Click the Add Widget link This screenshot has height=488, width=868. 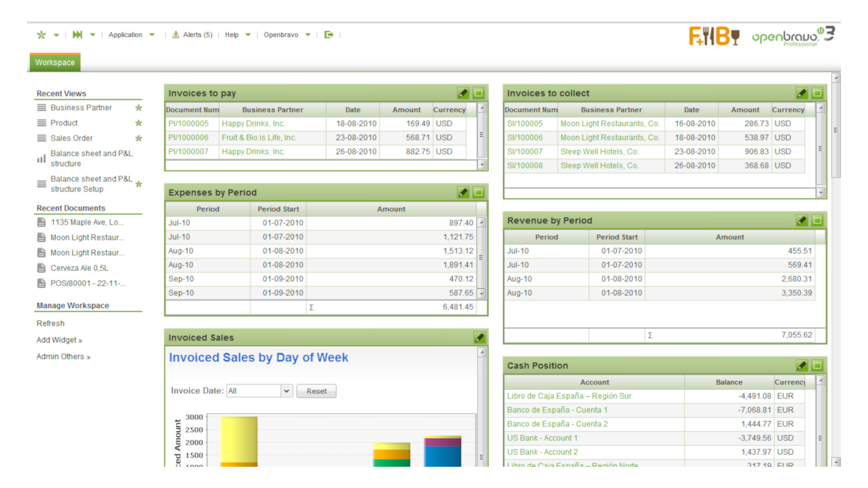pyautogui.click(x=57, y=340)
